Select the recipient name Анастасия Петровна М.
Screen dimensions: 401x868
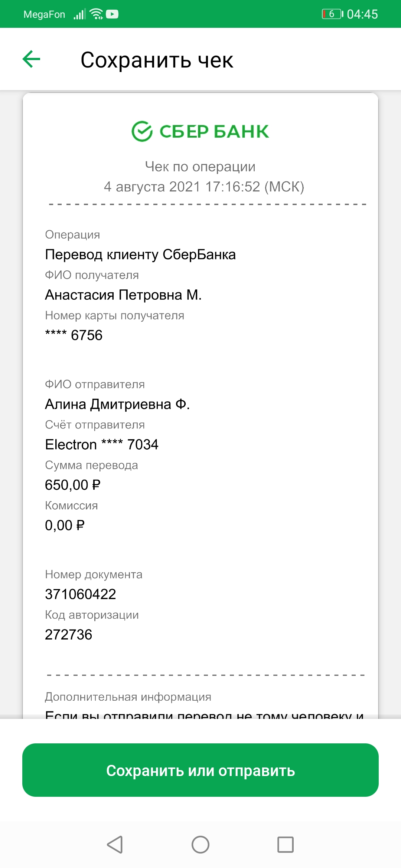point(123,295)
